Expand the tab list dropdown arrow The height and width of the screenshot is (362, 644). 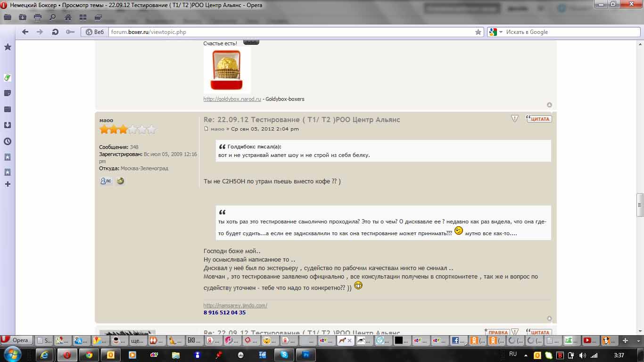pos(637,340)
